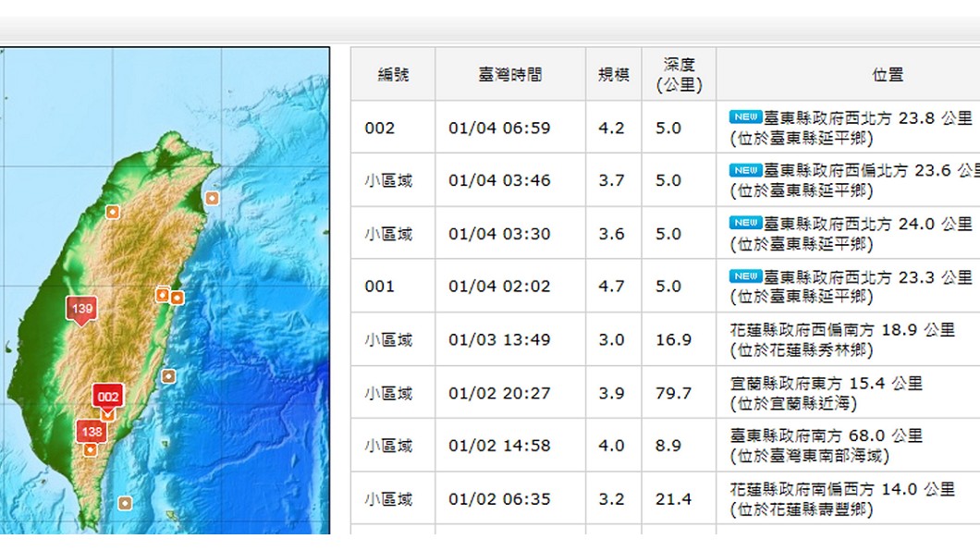Image resolution: width=980 pixels, height=551 pixels.
Task: Click magnitude value 4.7
Action: tap(611, 287)
